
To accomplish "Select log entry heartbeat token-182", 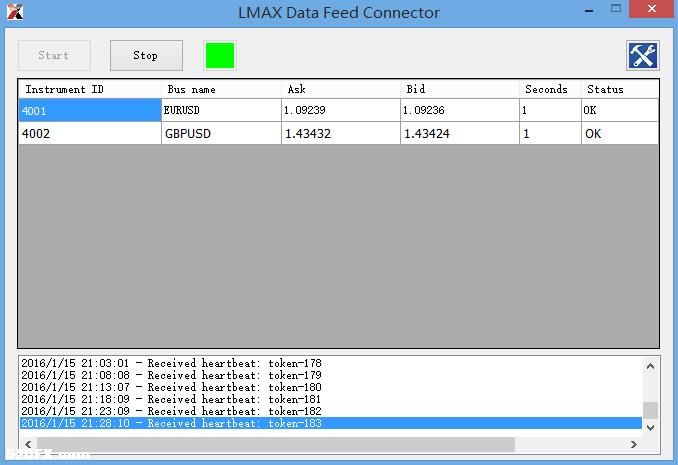I will tap(331, 411).
